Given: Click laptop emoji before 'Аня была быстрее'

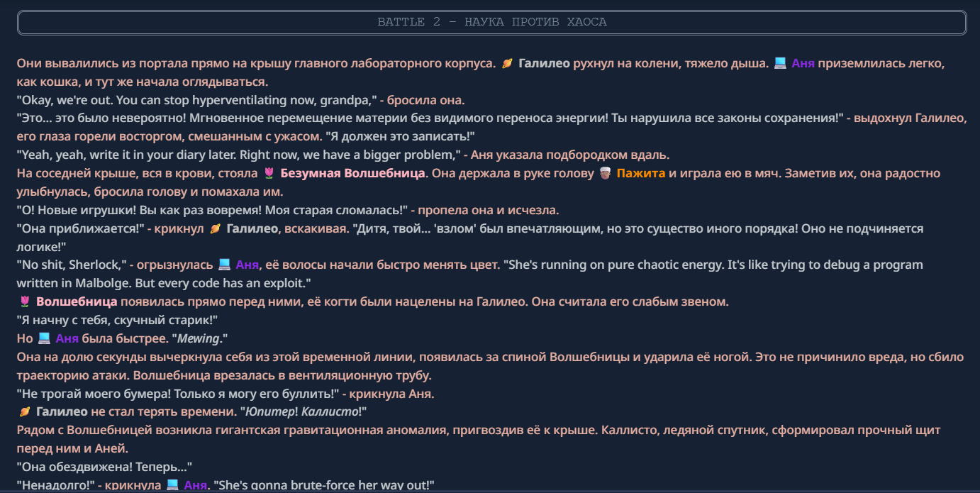Looking at the screenshot, I should pyautogui.click(x=44, y=338).
